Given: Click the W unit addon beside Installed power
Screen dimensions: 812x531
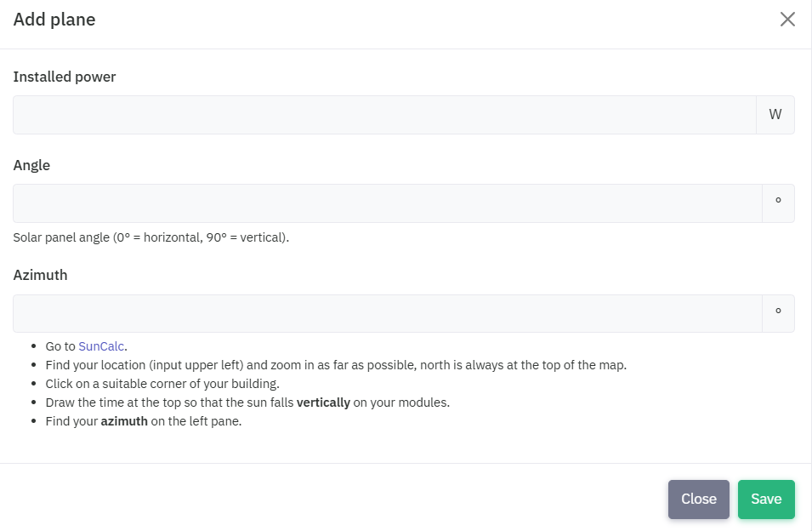Looking at the screenshot, I should click(775, 115).
